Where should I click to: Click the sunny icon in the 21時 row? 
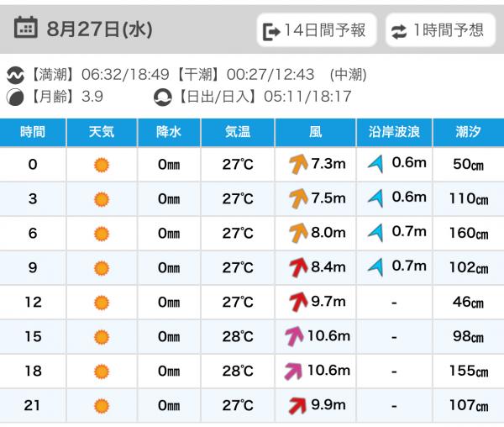point(102,406)
